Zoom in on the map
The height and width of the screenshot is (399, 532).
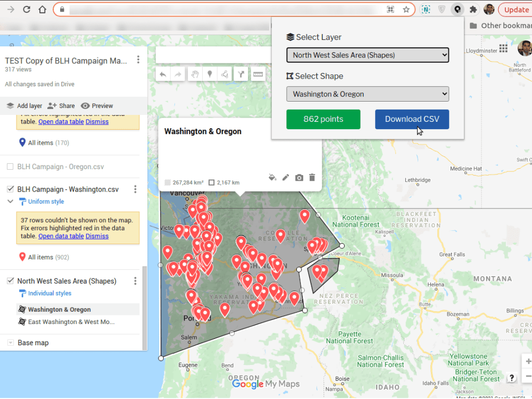coord(528,361)
